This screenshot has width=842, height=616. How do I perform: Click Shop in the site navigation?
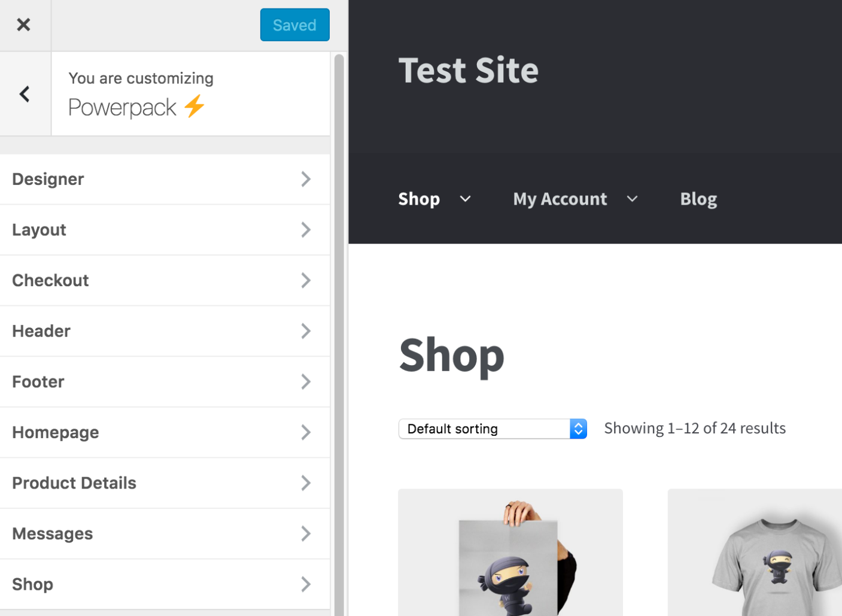point(419,199)
